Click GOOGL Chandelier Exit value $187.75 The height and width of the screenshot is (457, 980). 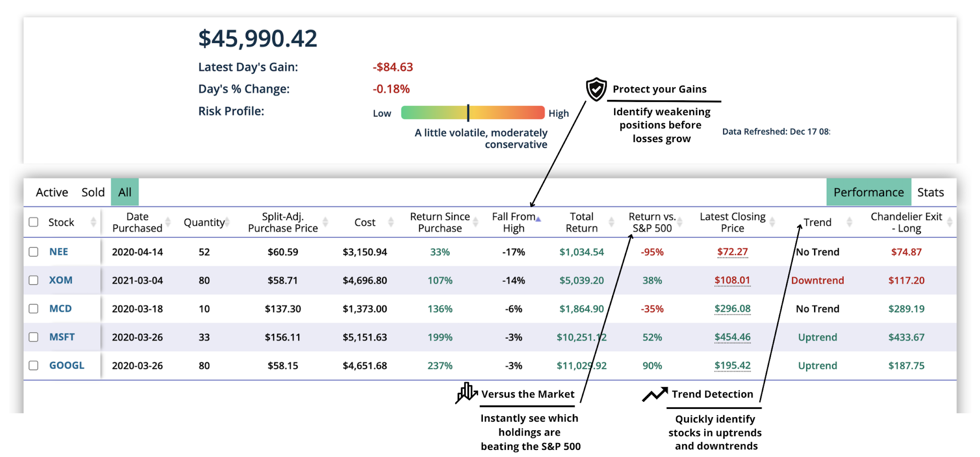[906, 366]
